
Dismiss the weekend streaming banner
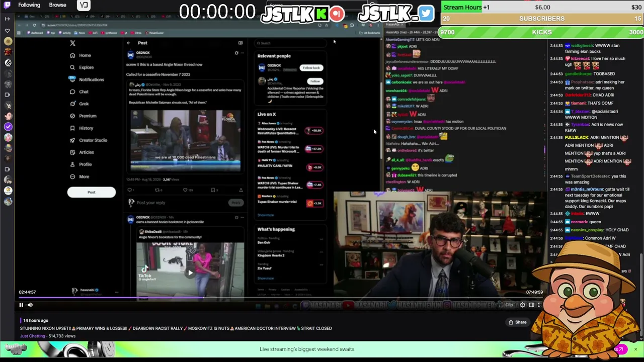point(635,349)
